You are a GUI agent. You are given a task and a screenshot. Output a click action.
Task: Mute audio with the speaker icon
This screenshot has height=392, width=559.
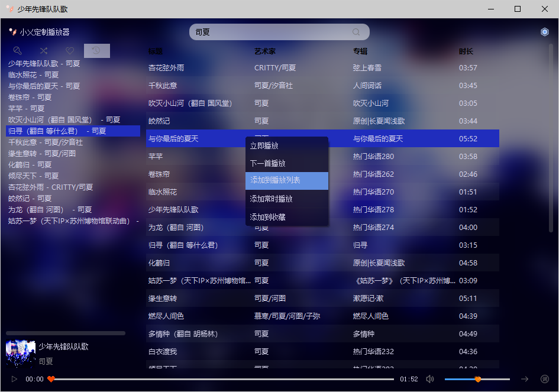point(429,379)
